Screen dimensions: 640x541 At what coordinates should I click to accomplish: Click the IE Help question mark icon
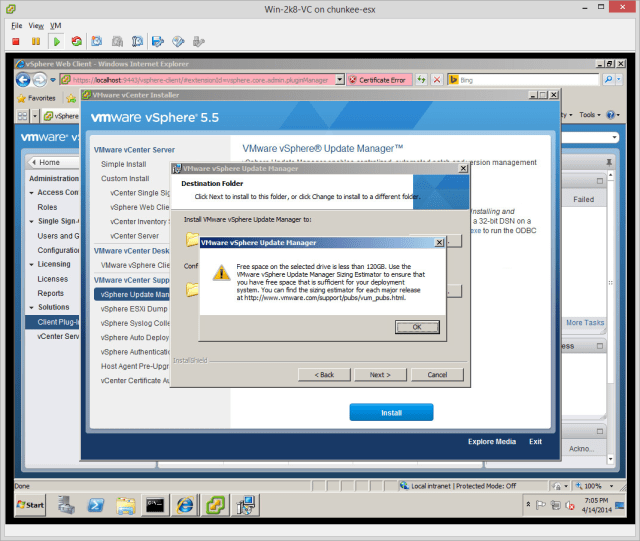tap(611, 115)
